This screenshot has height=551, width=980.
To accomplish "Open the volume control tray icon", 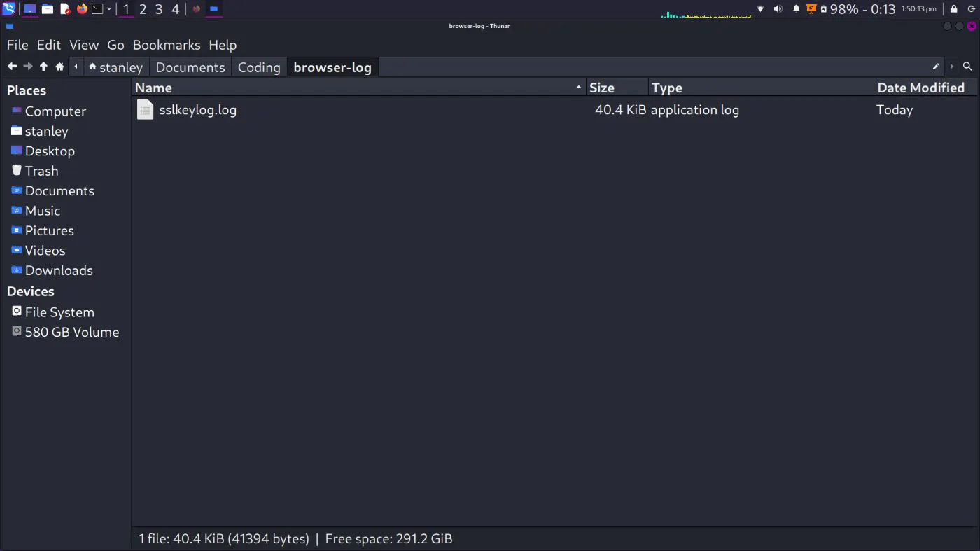I will coord(778,8).
